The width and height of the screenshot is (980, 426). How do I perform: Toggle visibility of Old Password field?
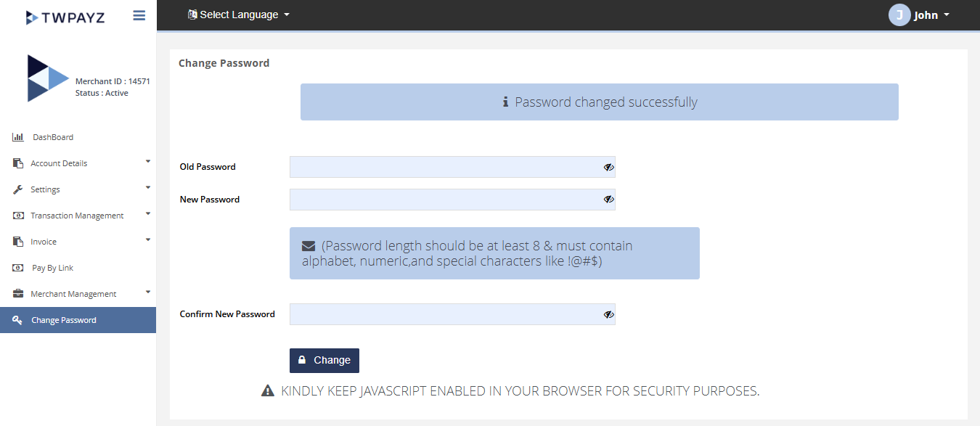tap(608, 167)
